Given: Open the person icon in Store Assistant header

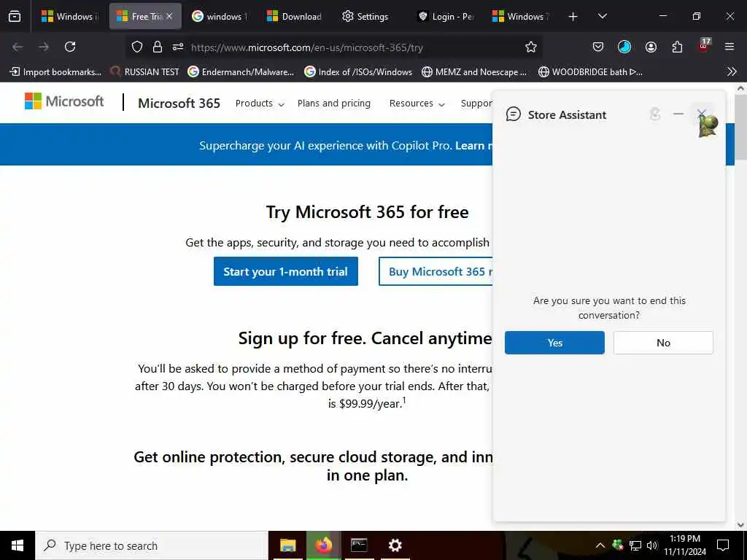Looking at the screenshot, I should click(x=655, y=114).
